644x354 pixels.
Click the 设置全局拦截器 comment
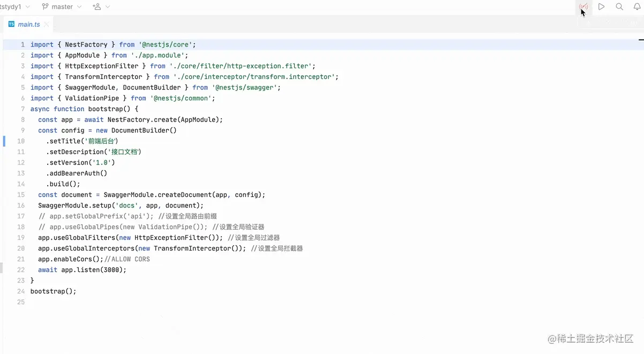[276, 248]
